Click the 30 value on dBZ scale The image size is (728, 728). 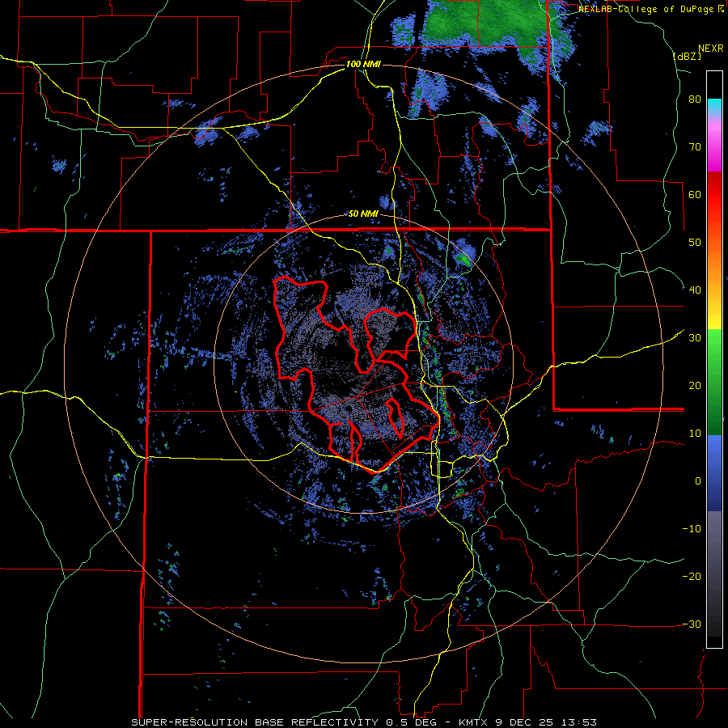point(695,338)
